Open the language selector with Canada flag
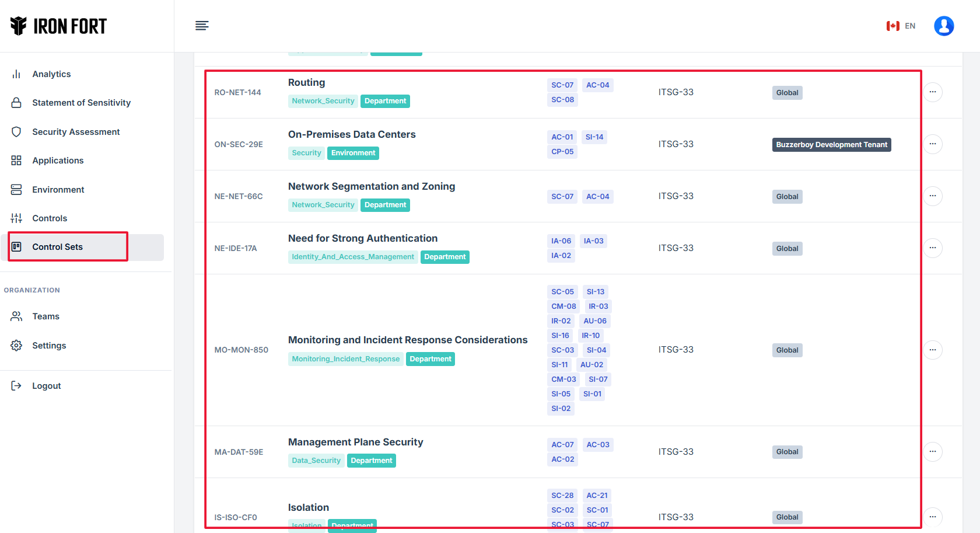Screen dimensions: 980x533 (x=901, y=26)
